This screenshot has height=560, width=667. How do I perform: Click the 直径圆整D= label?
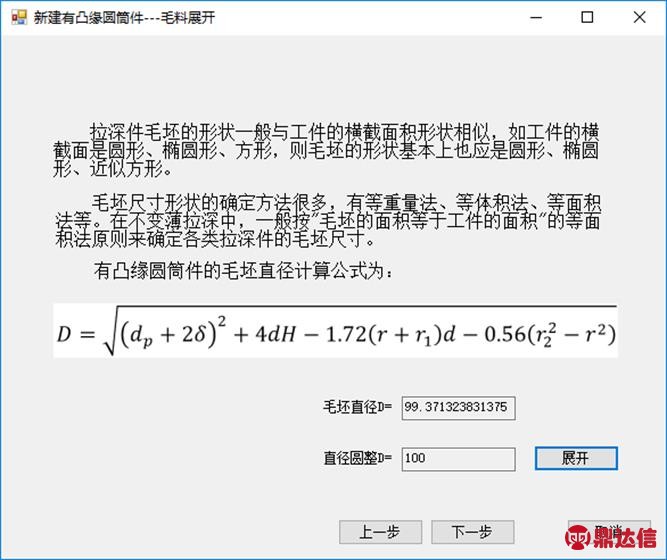coord(357,458)
